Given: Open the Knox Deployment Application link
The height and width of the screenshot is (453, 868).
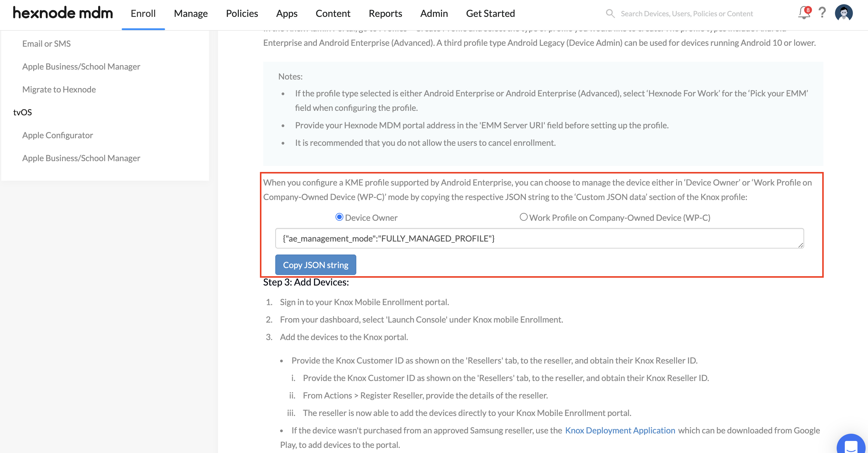Looking at the screenshot, I should [x=620, y=430].
